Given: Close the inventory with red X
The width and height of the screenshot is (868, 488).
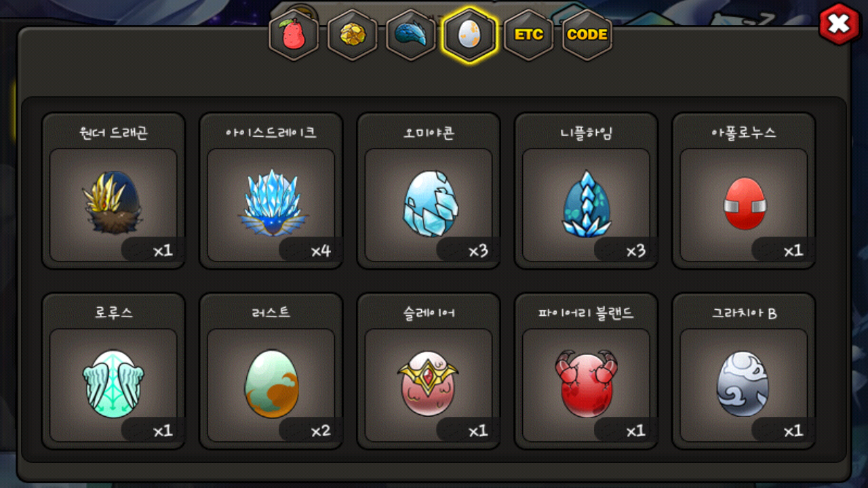Looking at the screenshot, I should click(840, 24).
